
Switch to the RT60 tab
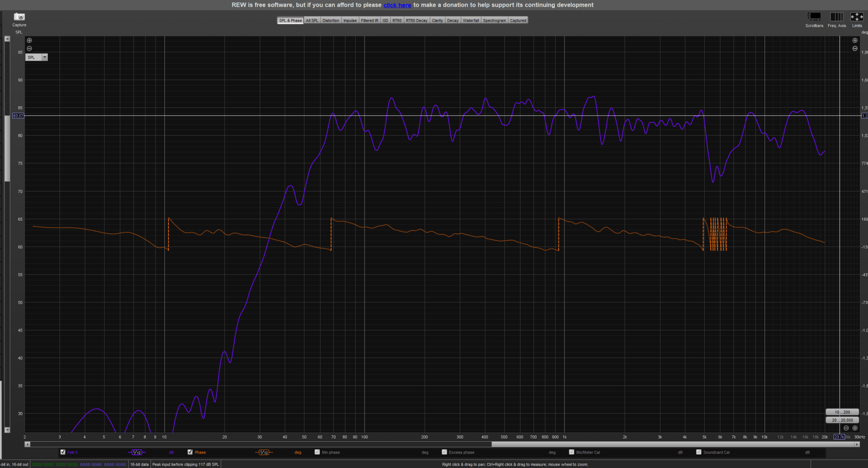click(x=397, y=20)
